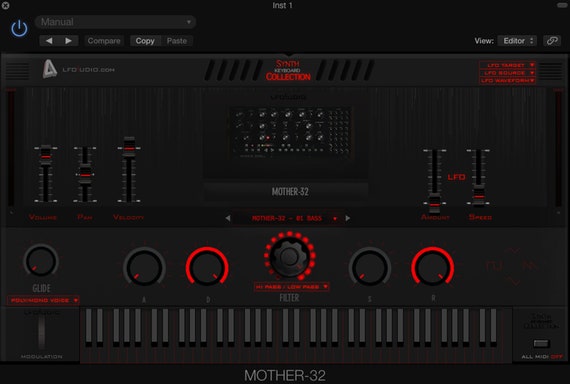
Task: Open the Manual preset dropdown
Action: pos(115,22)
